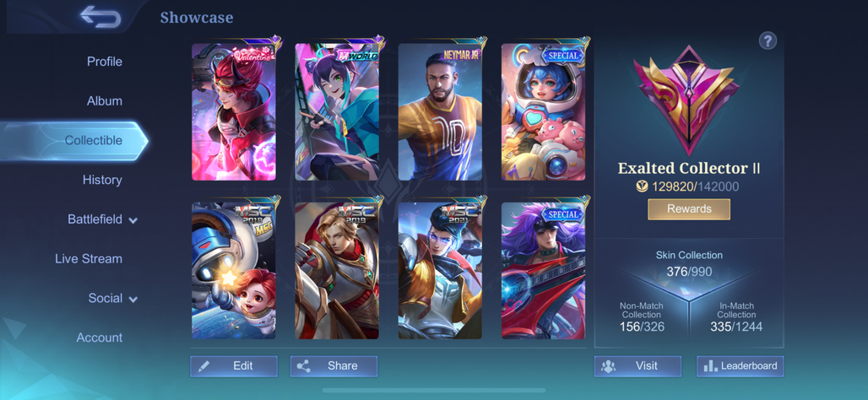
Task: Select the MSC 2019 skin card
Action: click(x=337, y=271)
